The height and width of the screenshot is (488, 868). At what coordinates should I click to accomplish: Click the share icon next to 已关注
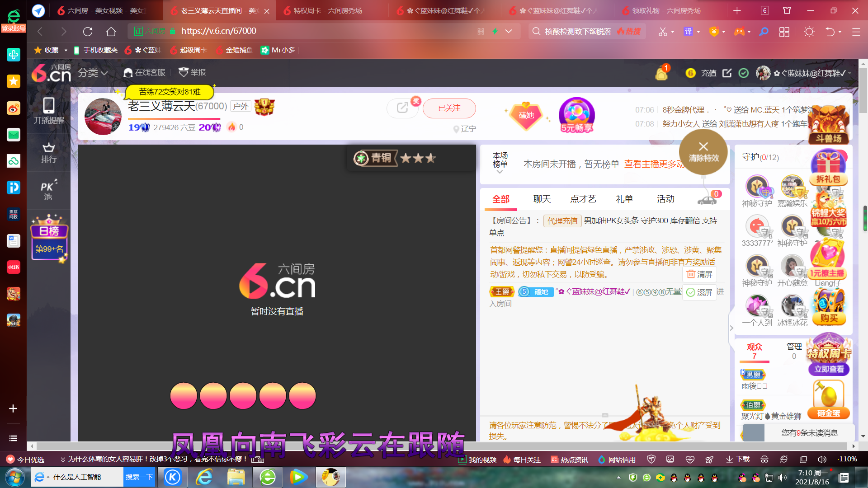(402, 108)
